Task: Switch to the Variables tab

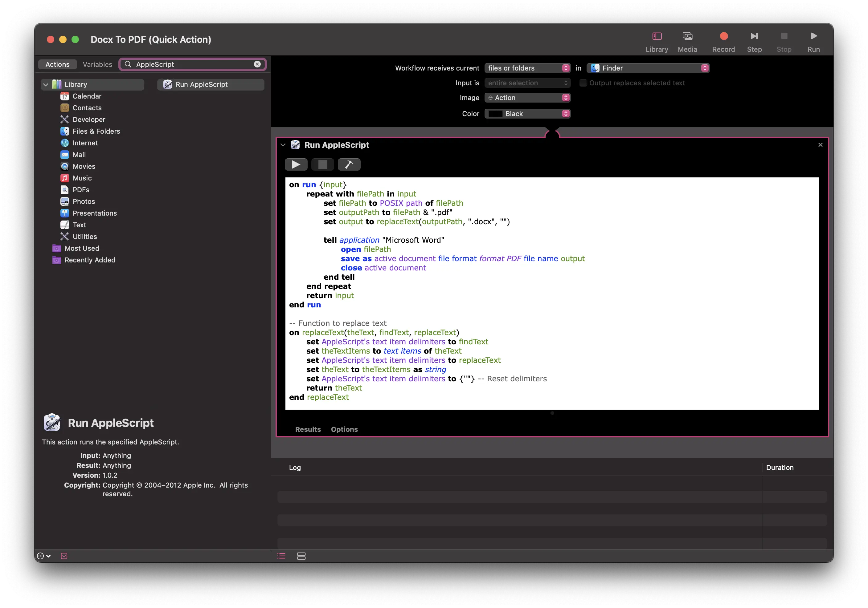Action: point(97,64)
